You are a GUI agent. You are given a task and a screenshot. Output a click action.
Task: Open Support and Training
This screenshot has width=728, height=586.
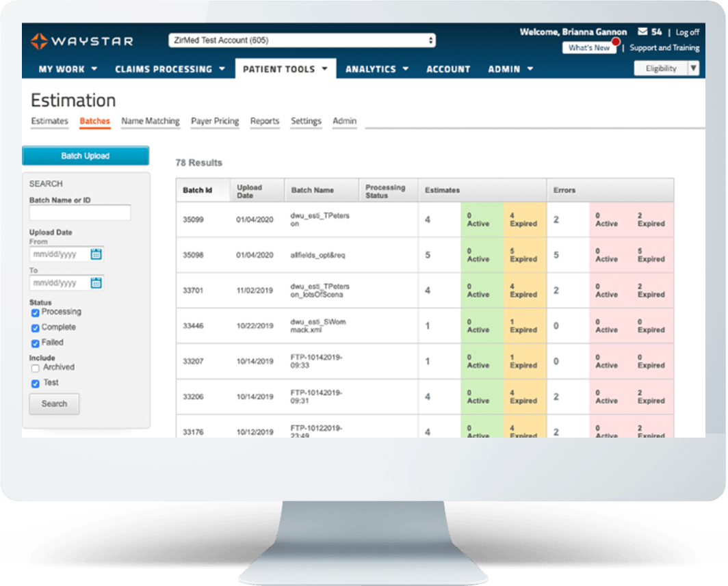tap(664, 47)
